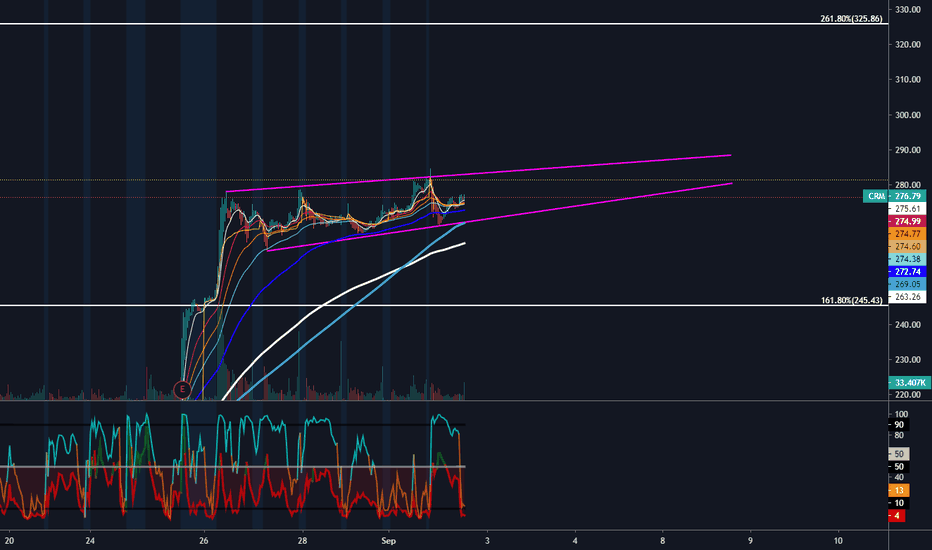Click the 330.00 price scale tick

pyautogui.click(x=908, y=10)
